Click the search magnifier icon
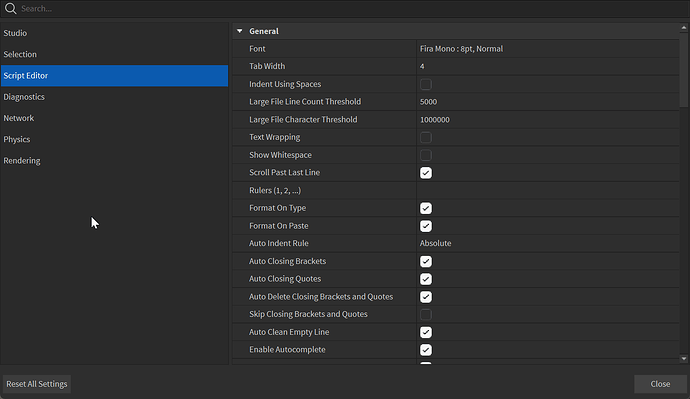The height and width of the screenshot is (399, 690). coord(11,8)
